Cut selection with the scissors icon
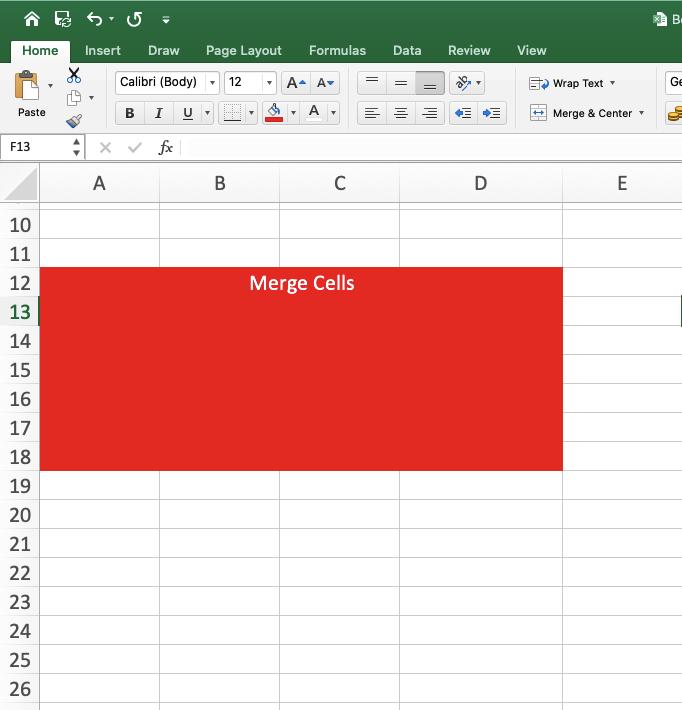Screen dimensions: 682x710 click(74, 75)
